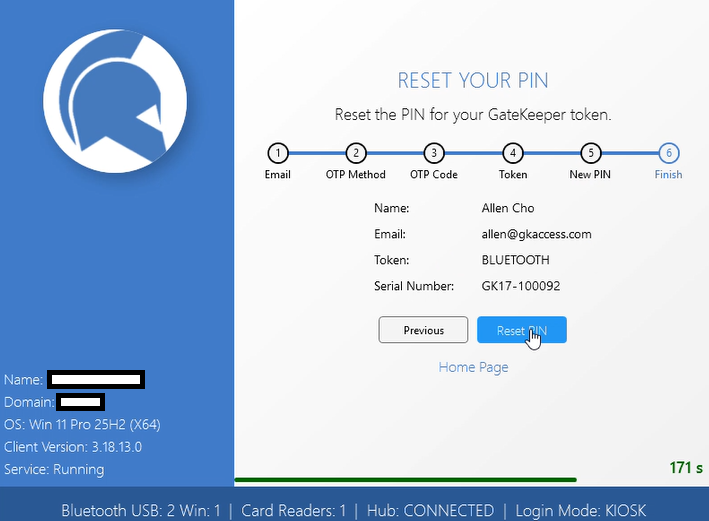Click the Token: field label
Viewport: 709px width, 521px height.
tap(392, 260)
